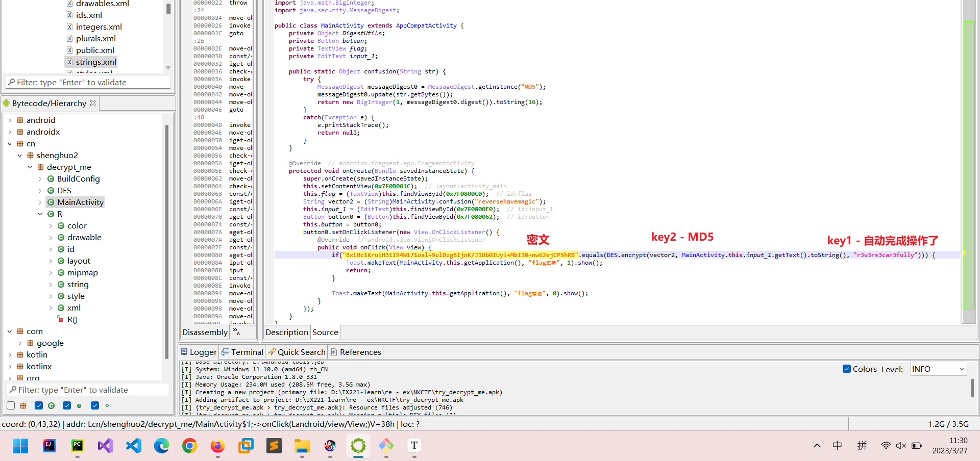The image size is (980, 461).
Task: Click the color inner class icon
Action: point(61,226)
